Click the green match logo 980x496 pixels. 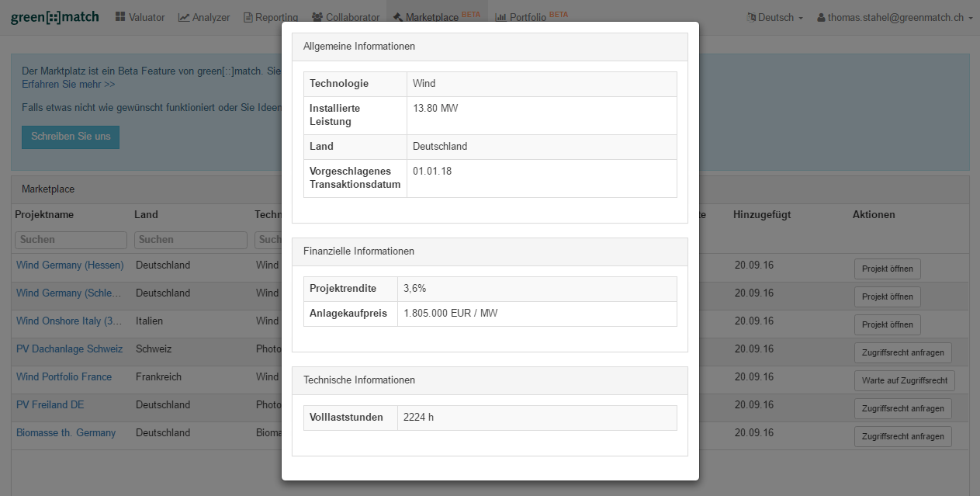[54, 17]
